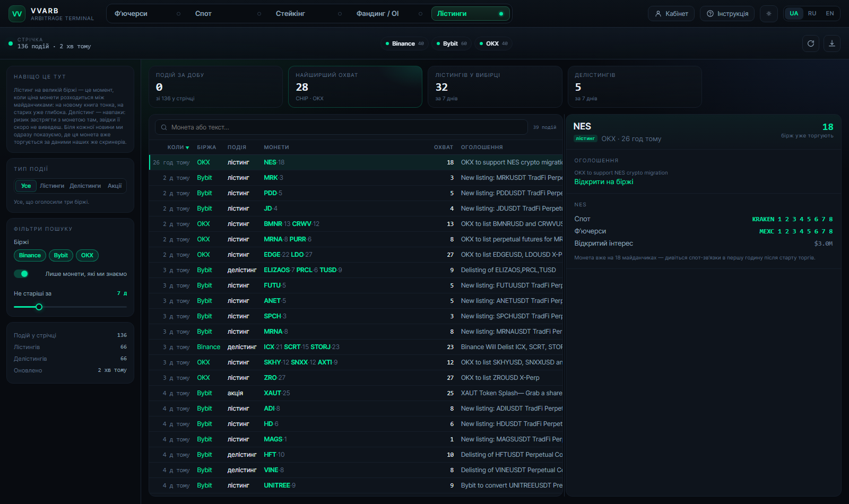
Task: Sort by КОЛИ column header
Action: [178, 147]
